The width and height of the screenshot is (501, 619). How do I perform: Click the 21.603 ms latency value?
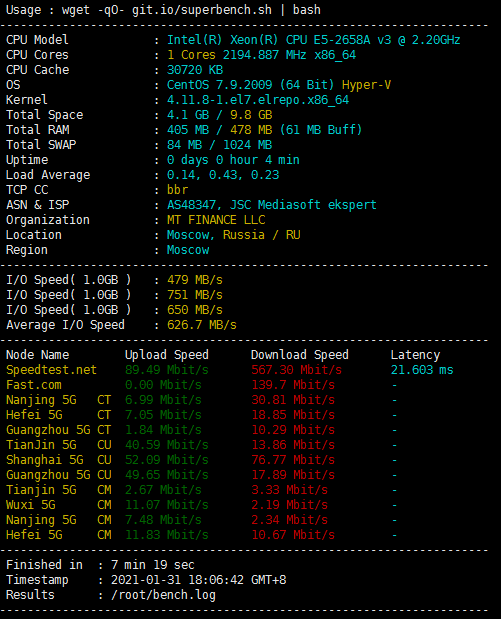pos(422,370)
